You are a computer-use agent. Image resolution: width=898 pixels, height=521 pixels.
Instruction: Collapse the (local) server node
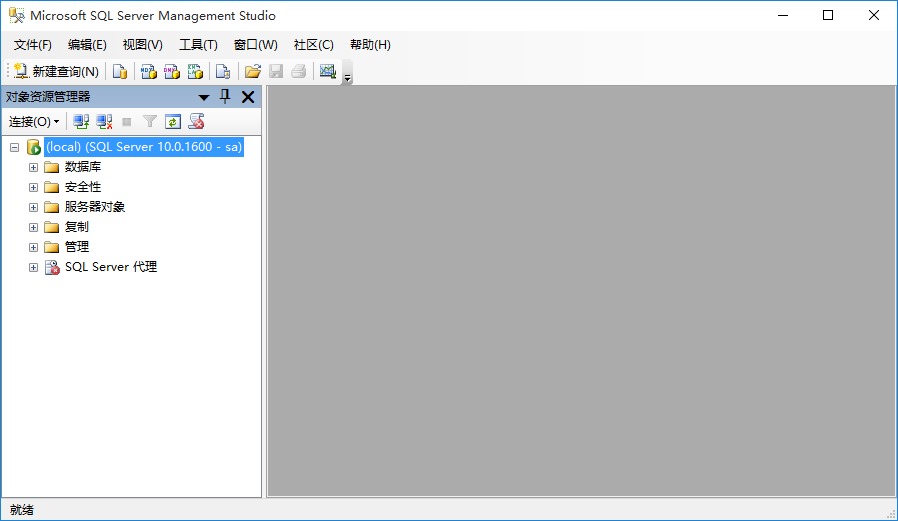[15, 147]
